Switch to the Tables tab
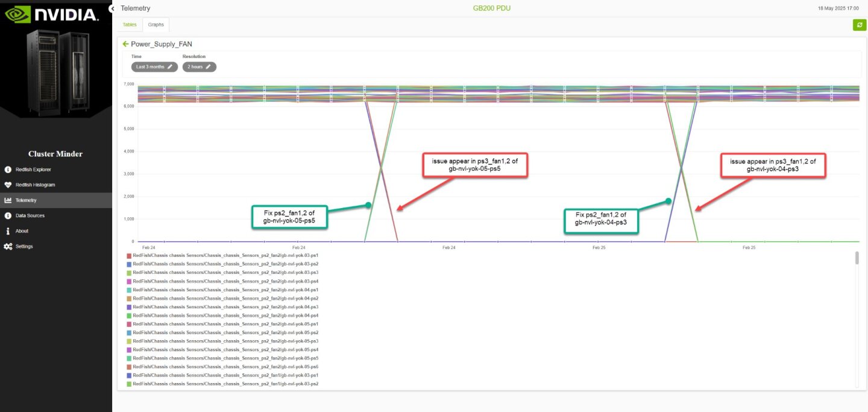The image size is (868, 412). click(x=130, y=25)
